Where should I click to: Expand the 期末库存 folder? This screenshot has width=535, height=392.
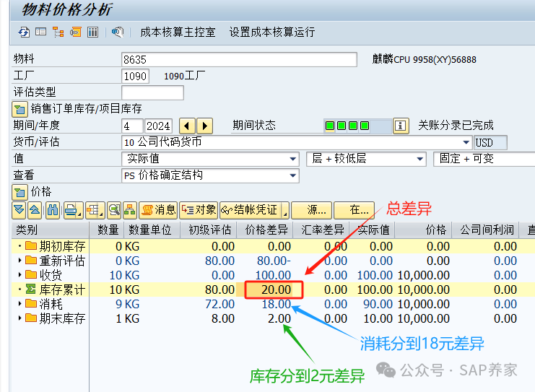pos(19,318)
